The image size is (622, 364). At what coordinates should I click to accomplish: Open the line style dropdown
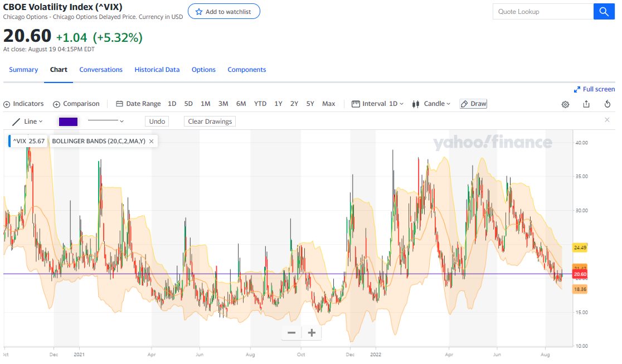(105, 121)
